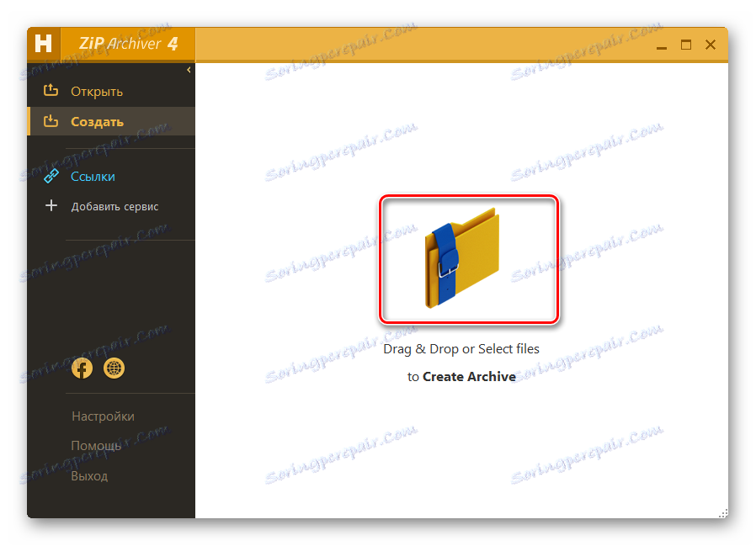Click the Создать download icon
This screenshot has height=546, width=756.
tap(51, 121)
